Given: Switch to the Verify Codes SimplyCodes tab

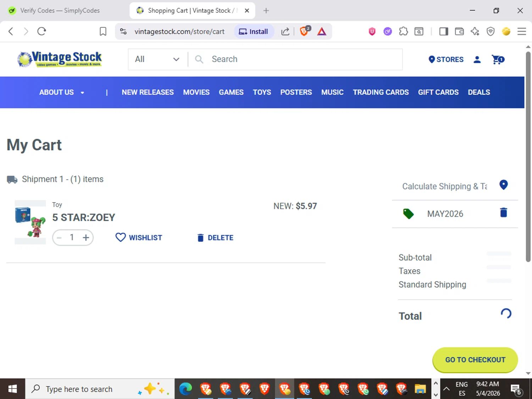Looking at the screenshot, I should coord(60,11).
